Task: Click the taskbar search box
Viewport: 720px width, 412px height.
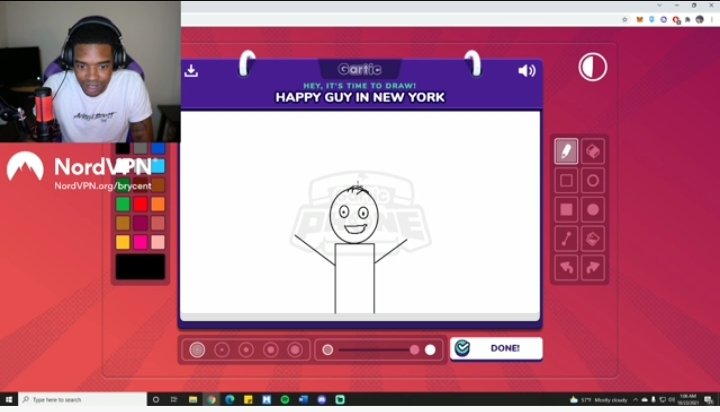Action: (x=83, y=400)
